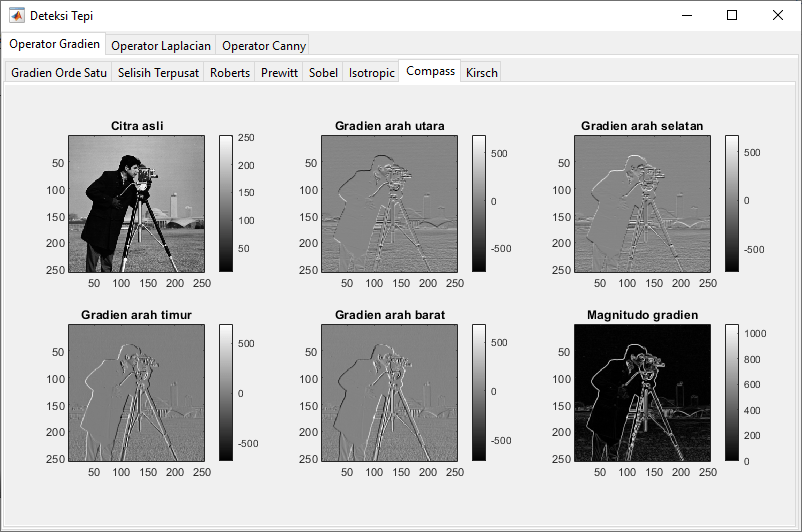Select the Gradien arah barat image
Viewport: 802px width, 532px height.
[389, 392]
